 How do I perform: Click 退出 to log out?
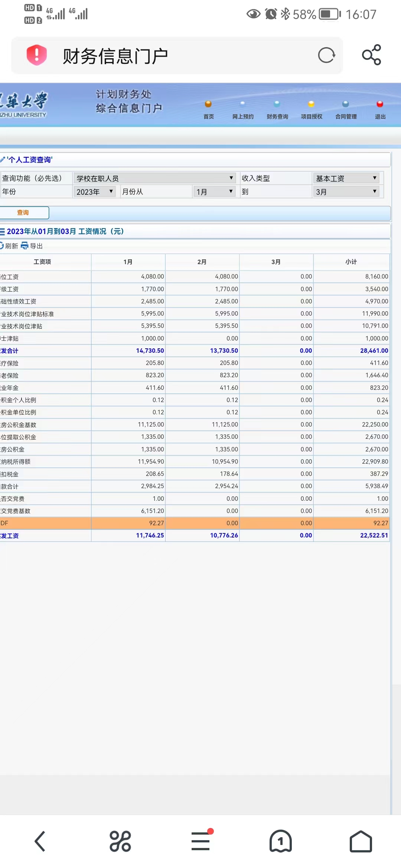(380, 111)
